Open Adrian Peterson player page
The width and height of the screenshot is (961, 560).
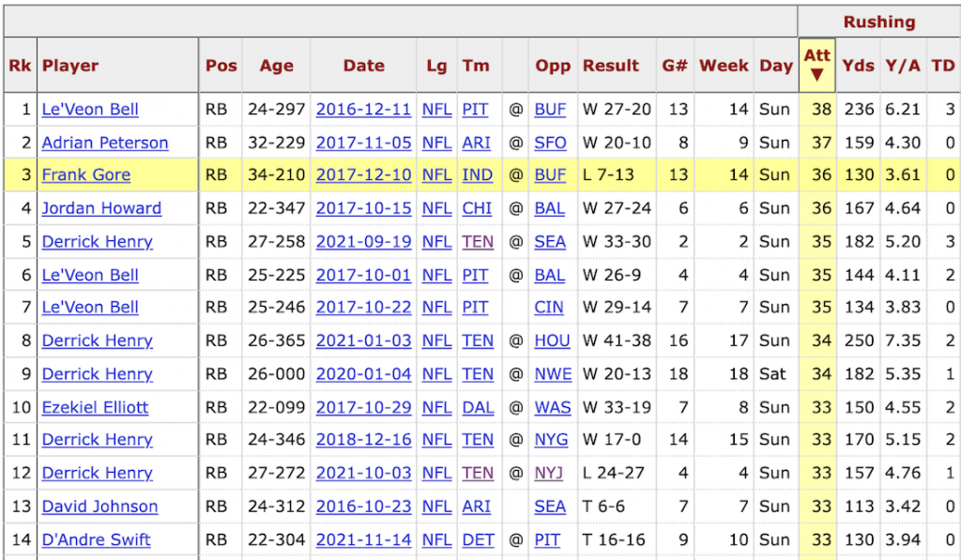point(104,143)
